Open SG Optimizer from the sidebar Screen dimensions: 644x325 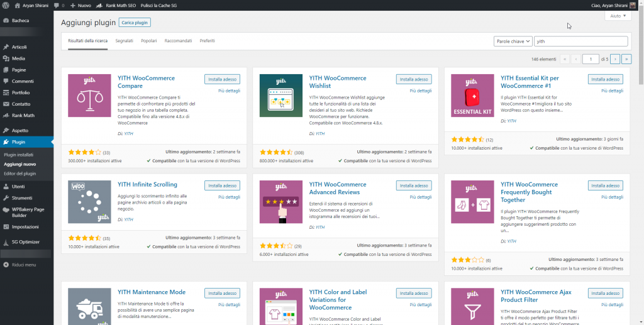coord(25,242)
